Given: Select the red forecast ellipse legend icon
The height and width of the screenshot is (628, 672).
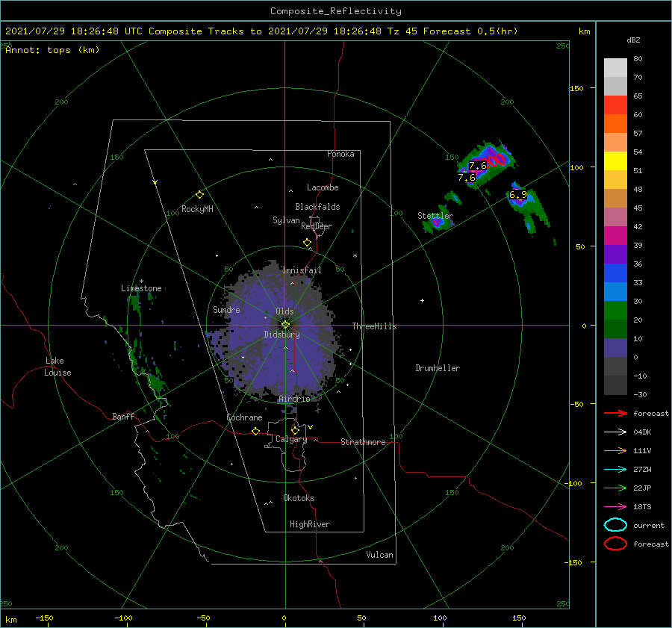Looking at the screenshot, I should pos(615,544).
